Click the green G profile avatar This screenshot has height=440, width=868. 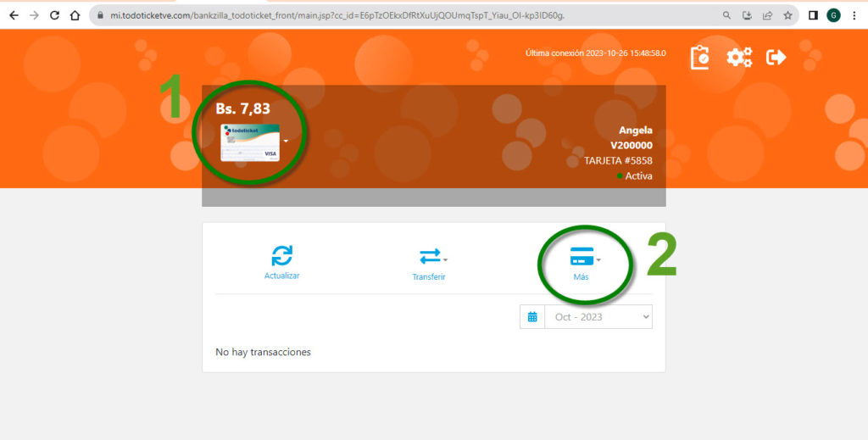click(x=833, y=15)
